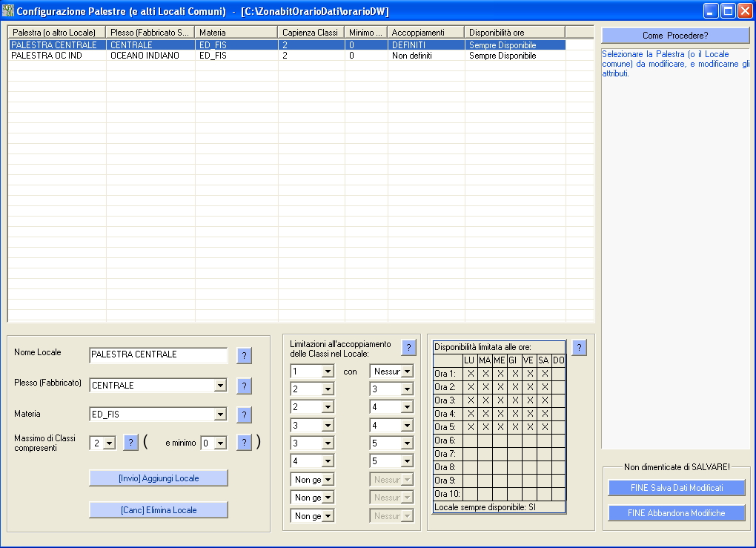Toggle availability cell Ora 1 DO

point(559,374)
